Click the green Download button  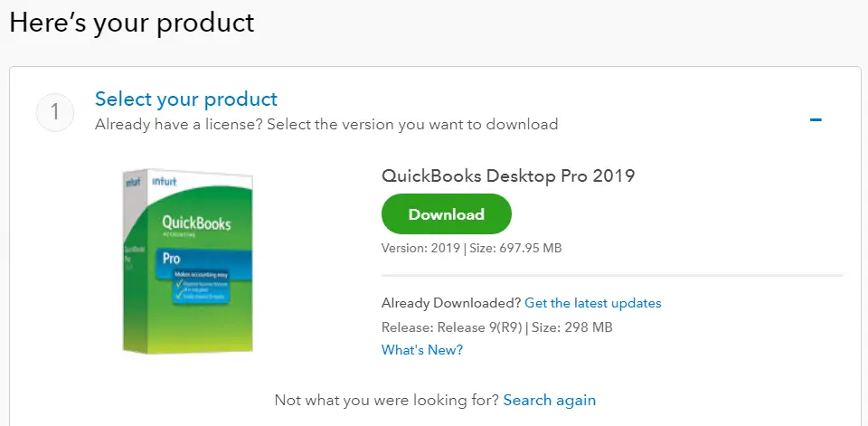click(447, 214)
